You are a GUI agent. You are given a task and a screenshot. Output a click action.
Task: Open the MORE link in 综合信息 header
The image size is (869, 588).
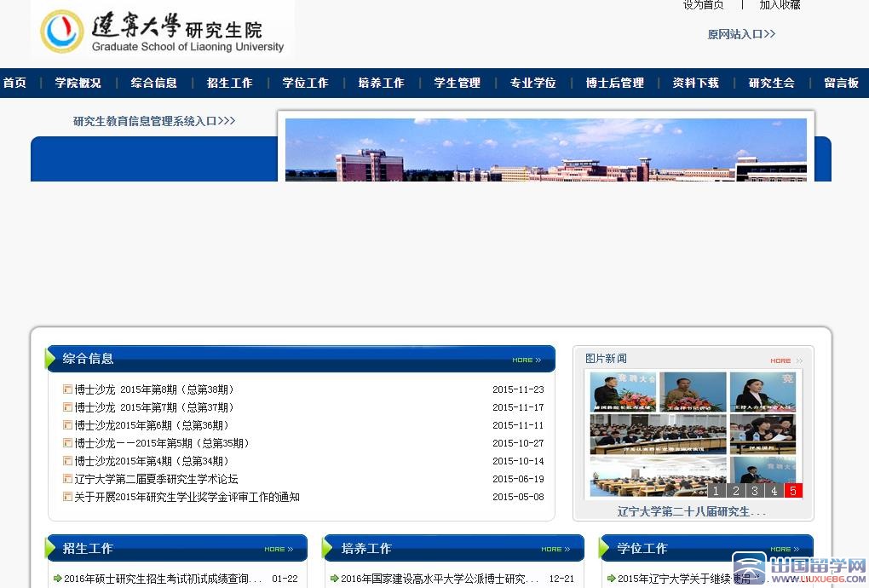tap(527, 360)
